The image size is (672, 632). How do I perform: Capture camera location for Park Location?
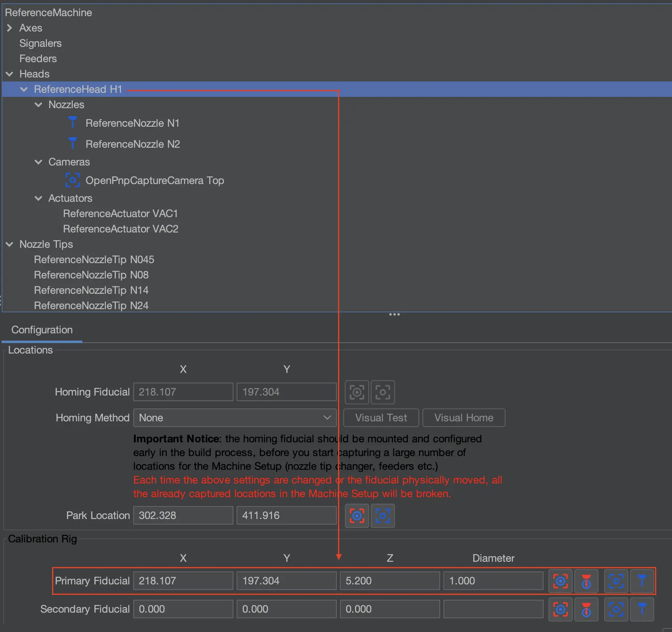click(357, 515)
